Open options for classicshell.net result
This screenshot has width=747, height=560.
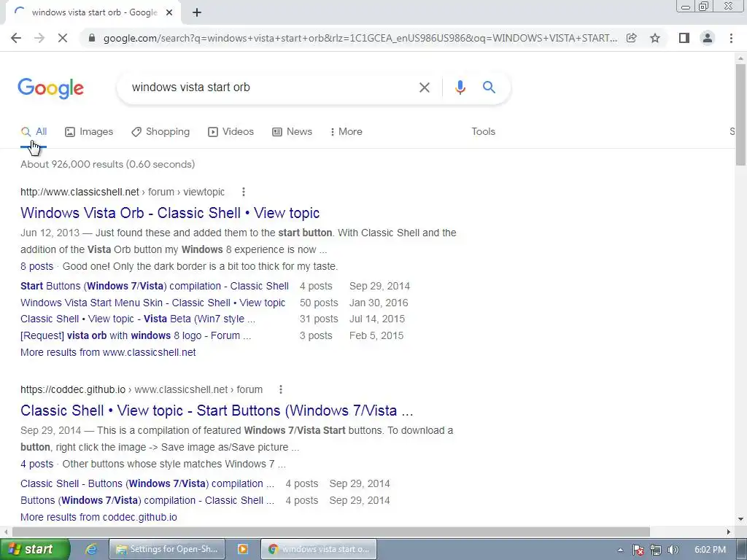[x=244, y=192]
